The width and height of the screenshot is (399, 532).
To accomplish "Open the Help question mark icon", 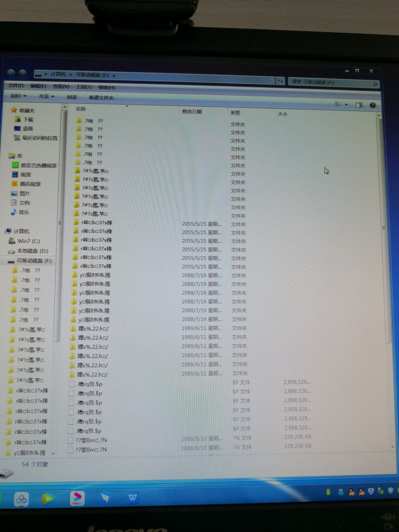I will coord(373,105).
